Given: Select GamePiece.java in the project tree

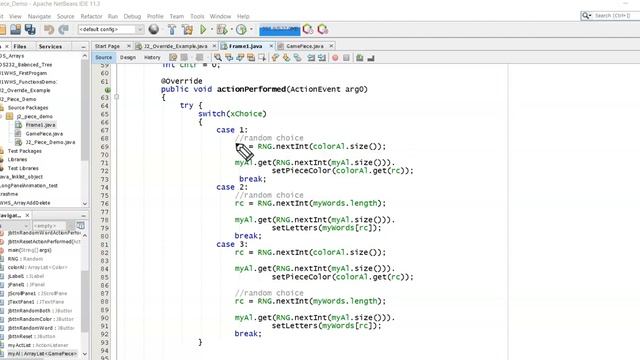Looking at the screenshot, I should (x=44, y=134).
